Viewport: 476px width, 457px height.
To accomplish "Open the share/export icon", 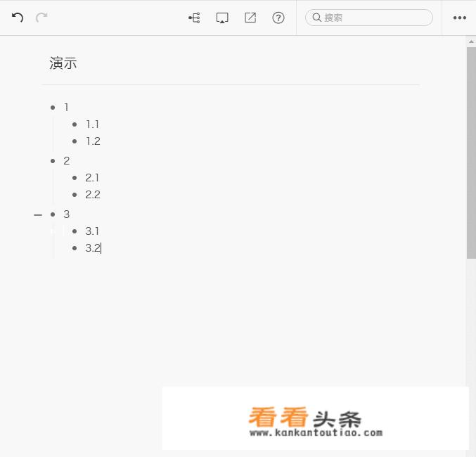I will coord(250,18).
